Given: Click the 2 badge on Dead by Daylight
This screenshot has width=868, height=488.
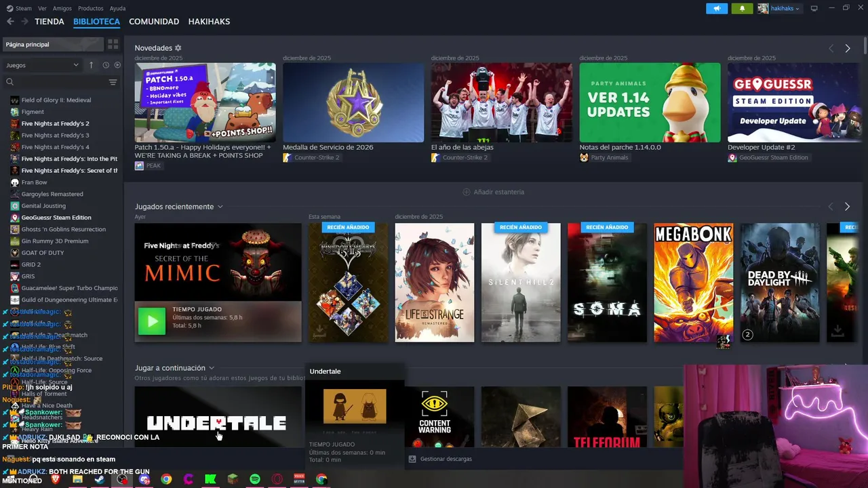Looking at the screenshot, I should 747,334.
